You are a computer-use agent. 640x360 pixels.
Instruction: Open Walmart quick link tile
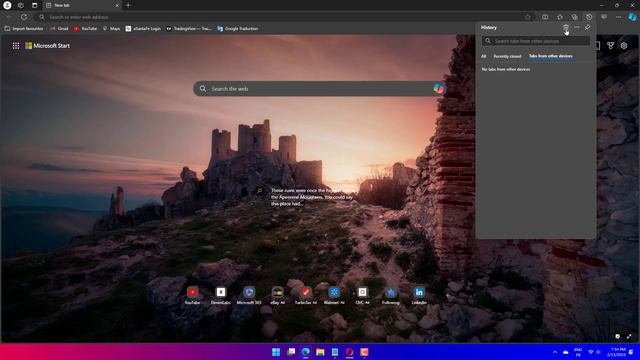(x=334, y=295)
